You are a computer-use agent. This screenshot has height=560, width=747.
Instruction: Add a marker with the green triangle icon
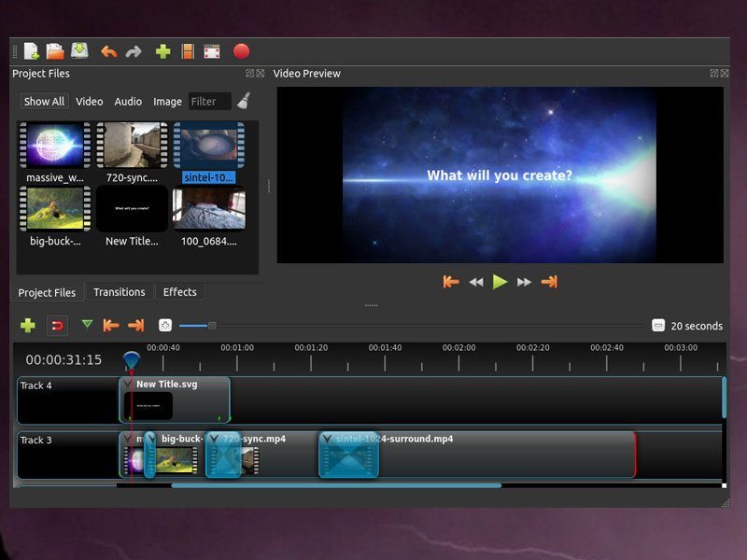coord(87,325)
